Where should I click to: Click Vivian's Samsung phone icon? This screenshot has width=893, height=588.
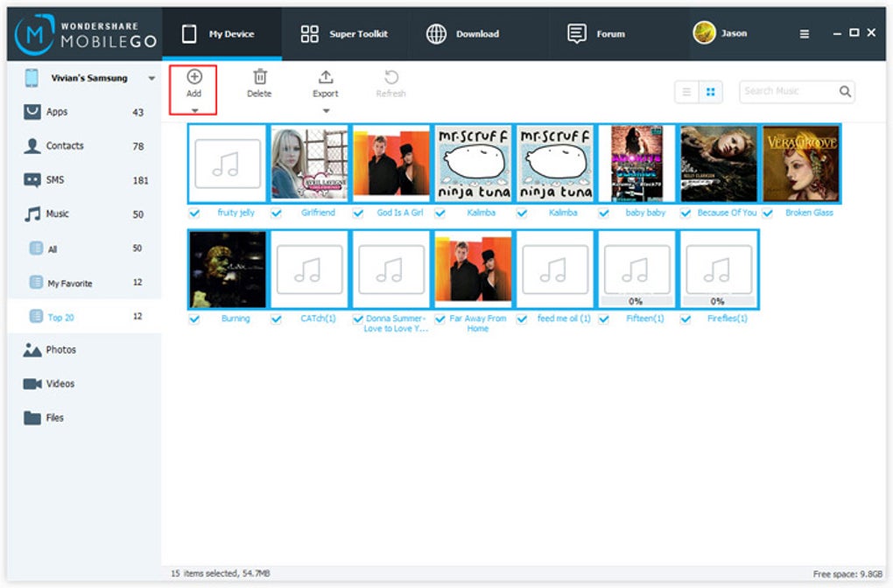(x=32, y=78)
